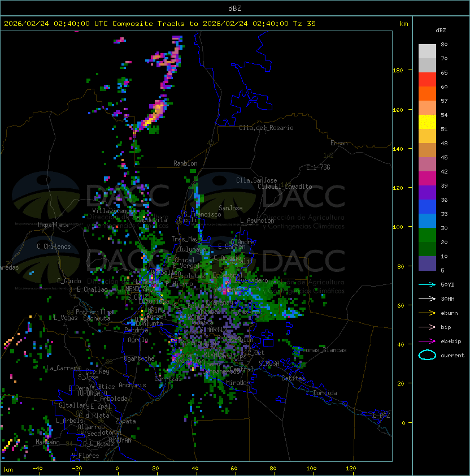This screenshot has height=476, width=470.
Task: Click the TUNUYAN map label
Action: click(x=120, y=440)
